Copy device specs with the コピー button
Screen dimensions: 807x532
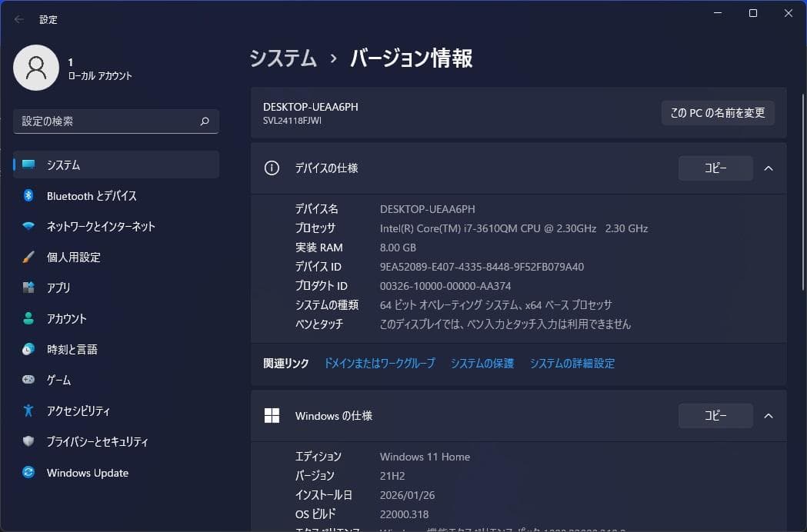point(715,168)
